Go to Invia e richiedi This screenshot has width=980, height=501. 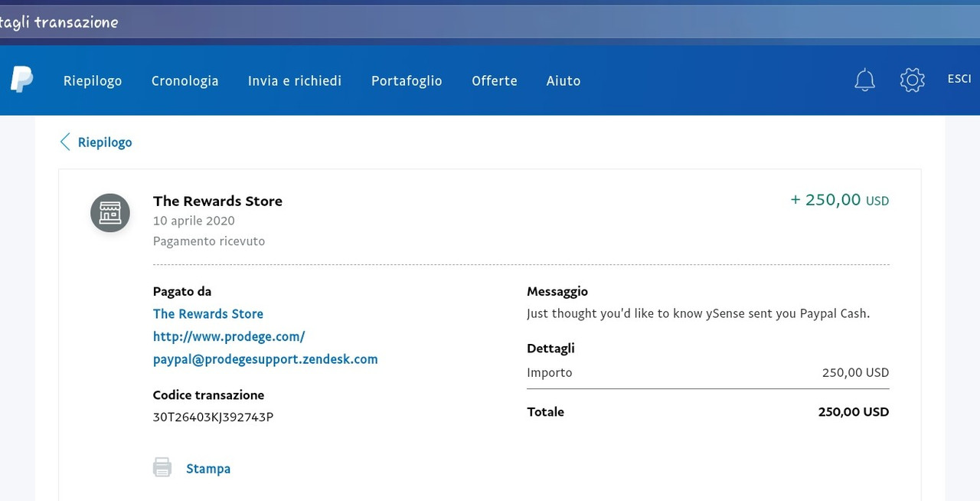point(295,80)
